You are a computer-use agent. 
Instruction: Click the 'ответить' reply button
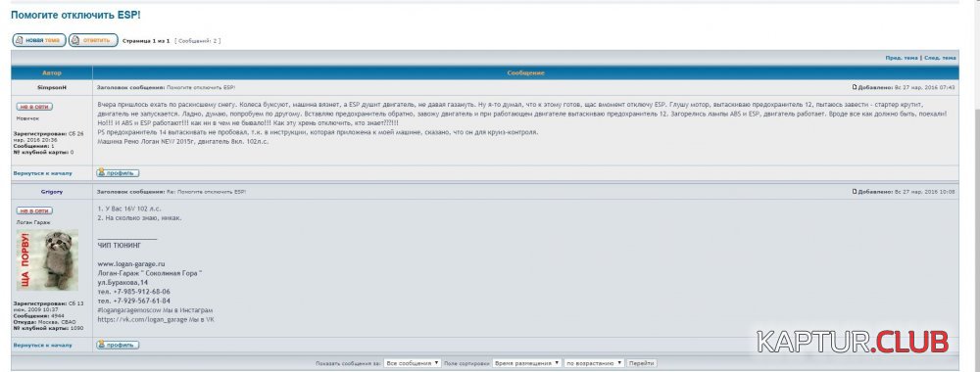tap(93, 40)
